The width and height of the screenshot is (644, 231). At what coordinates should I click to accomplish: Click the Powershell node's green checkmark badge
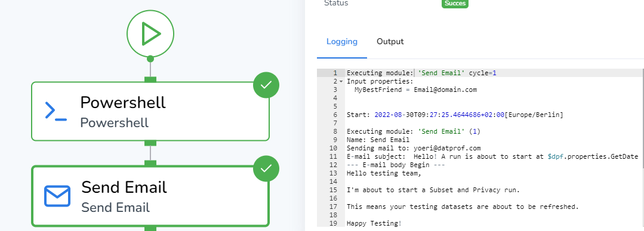click(266, 85)
